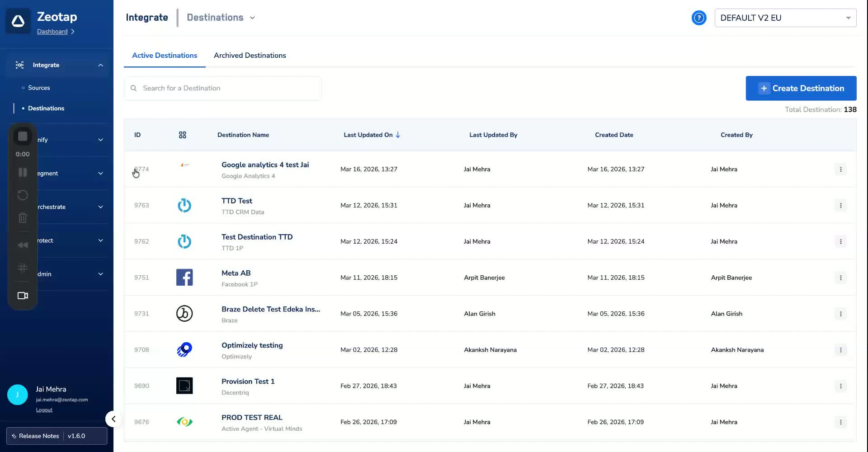Click the Create Destination button

pyautogui.click(x=801, y=88)
